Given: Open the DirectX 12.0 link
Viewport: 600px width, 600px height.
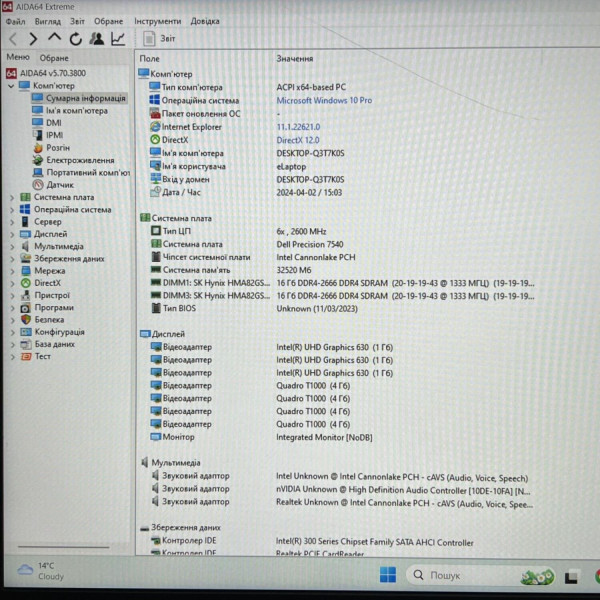Looking at the screenshot, I should (298, 140).
